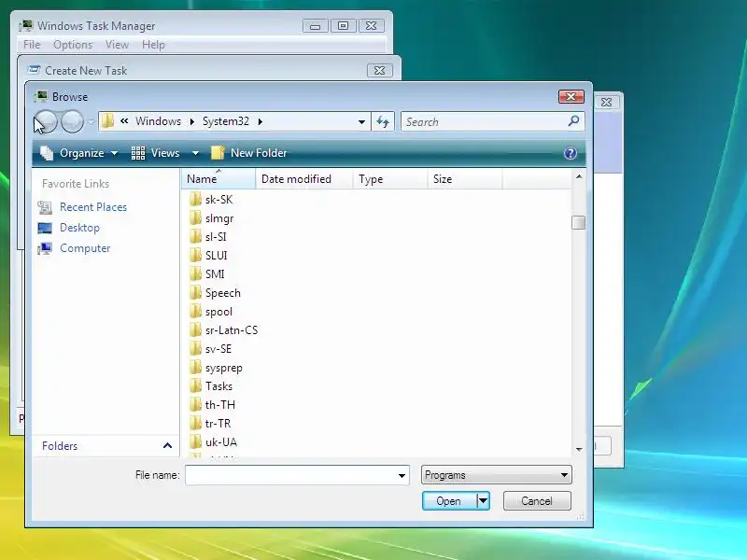Click the Create New Task title icon
The width and height of the screenshot is (747, 560).
(34, 70)
